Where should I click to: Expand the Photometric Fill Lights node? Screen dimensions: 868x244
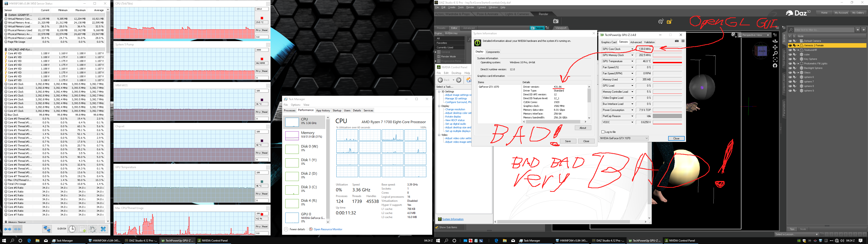798,63
